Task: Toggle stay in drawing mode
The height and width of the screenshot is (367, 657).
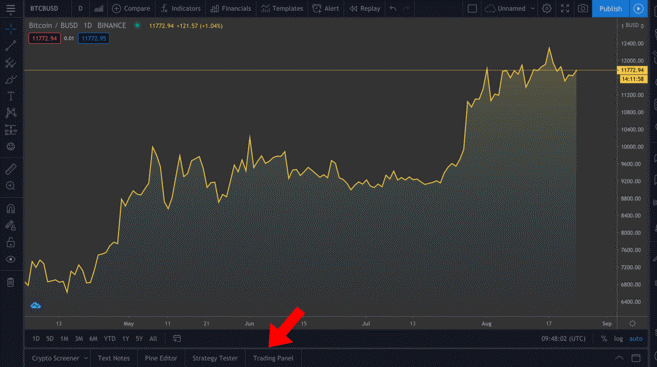Action: pyautogui.click(x=10, y=225)
